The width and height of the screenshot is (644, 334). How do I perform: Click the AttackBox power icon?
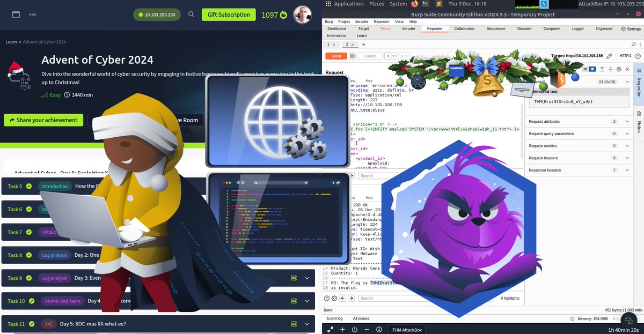[x=355, y=329]
